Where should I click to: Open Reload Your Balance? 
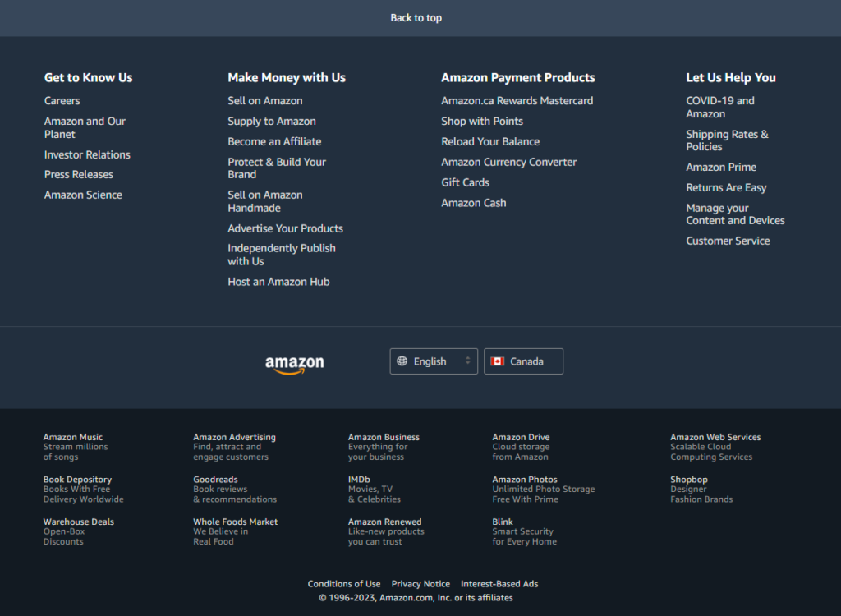pyautogui.click(x=491, y=141)
